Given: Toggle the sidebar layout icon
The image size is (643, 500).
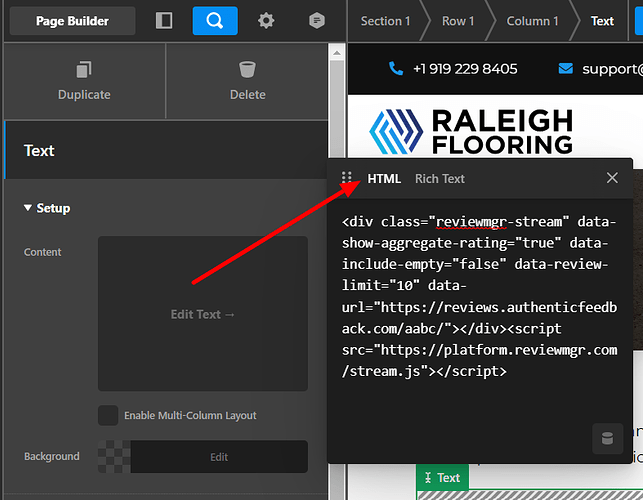Looking at the screenshot, I should coord(164,21).
